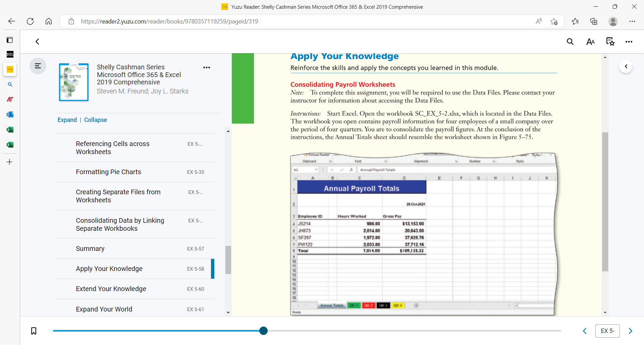Open Consolidating Data by Linking Separate Workbooks
Viewport: 644px width, 345px height.
(x=135, y=224)
